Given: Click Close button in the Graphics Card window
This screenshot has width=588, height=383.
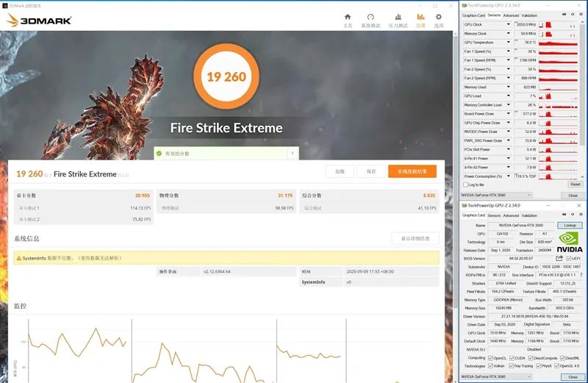Looking at the screenshot, I should coord(573,377).
